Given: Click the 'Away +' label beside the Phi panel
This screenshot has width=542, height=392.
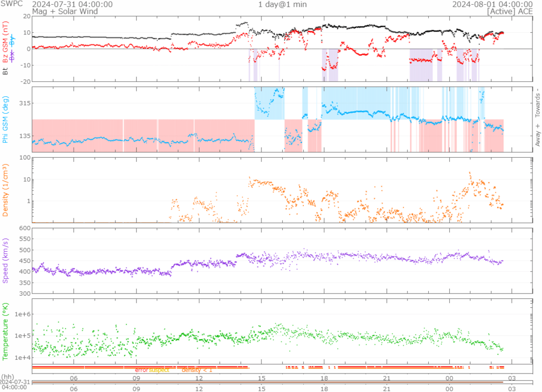Looking at the screenshot, I should pos(538,135).
